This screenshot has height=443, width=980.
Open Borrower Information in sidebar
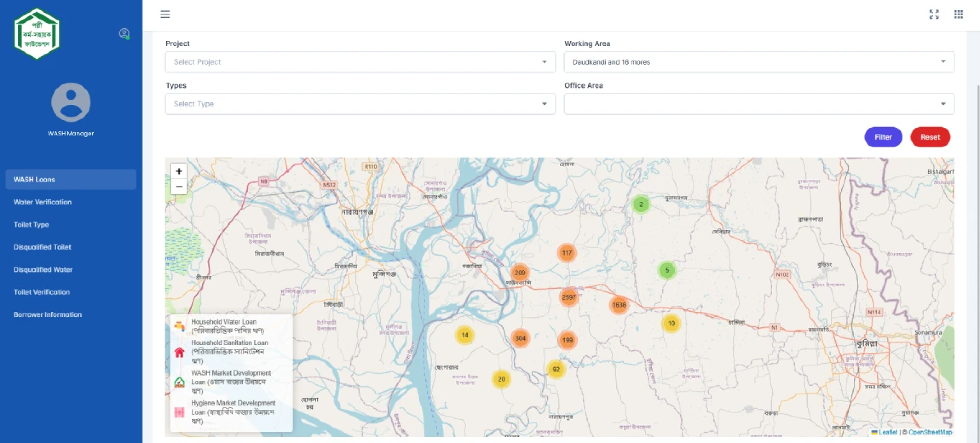[x=48, y=315]
